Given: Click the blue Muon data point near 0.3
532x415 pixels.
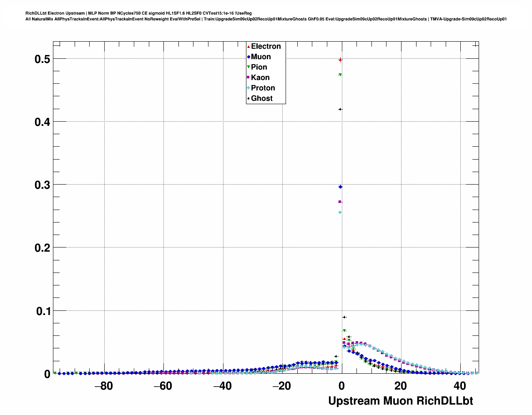Looking at the screenshot, I should click(x=340, y=187).
